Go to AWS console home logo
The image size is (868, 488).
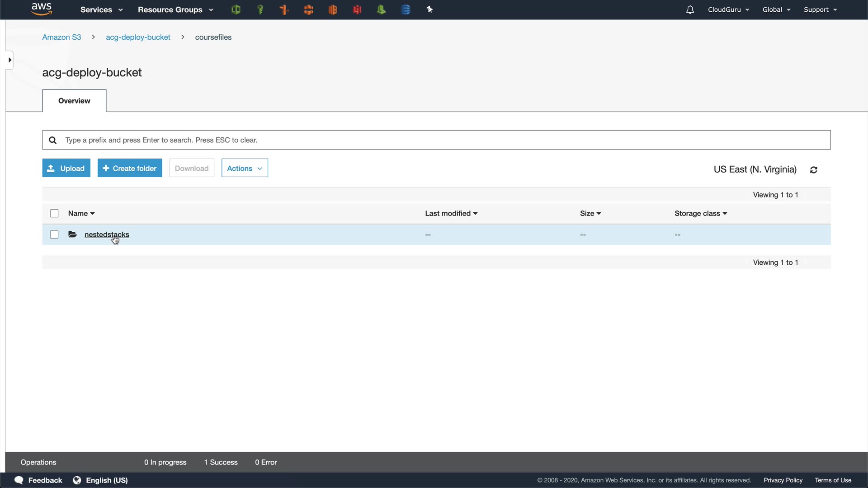42,9
